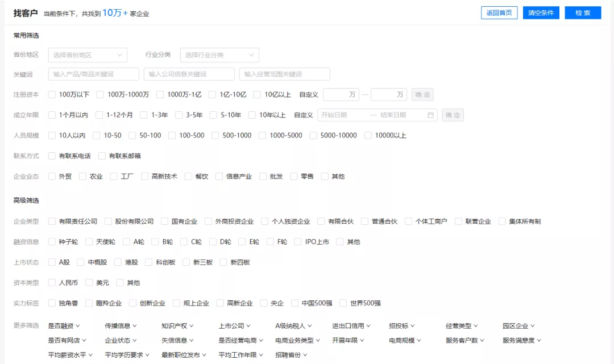Click the 检索 search button
This screenshot has width=614, height=364.
click(583, 13)
